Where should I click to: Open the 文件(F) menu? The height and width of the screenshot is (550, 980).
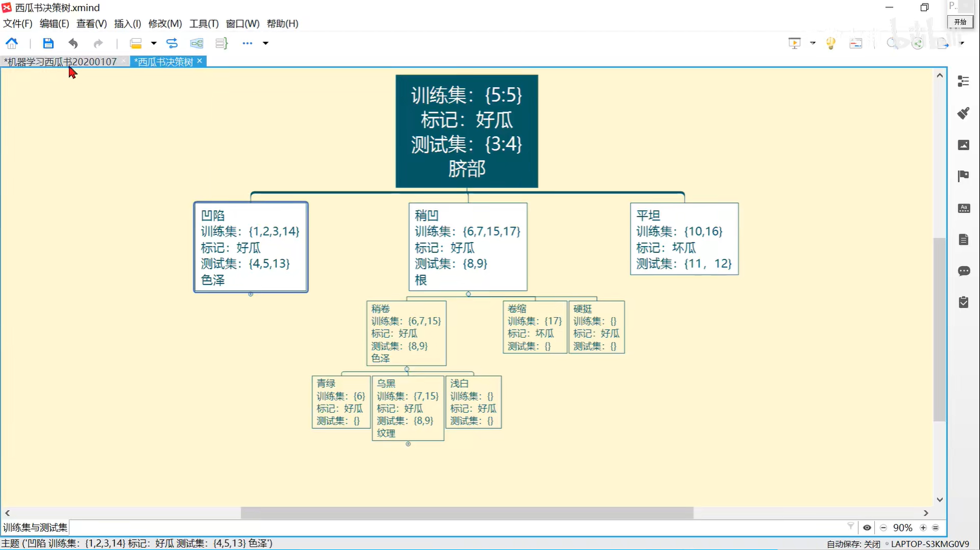[18, 24]
